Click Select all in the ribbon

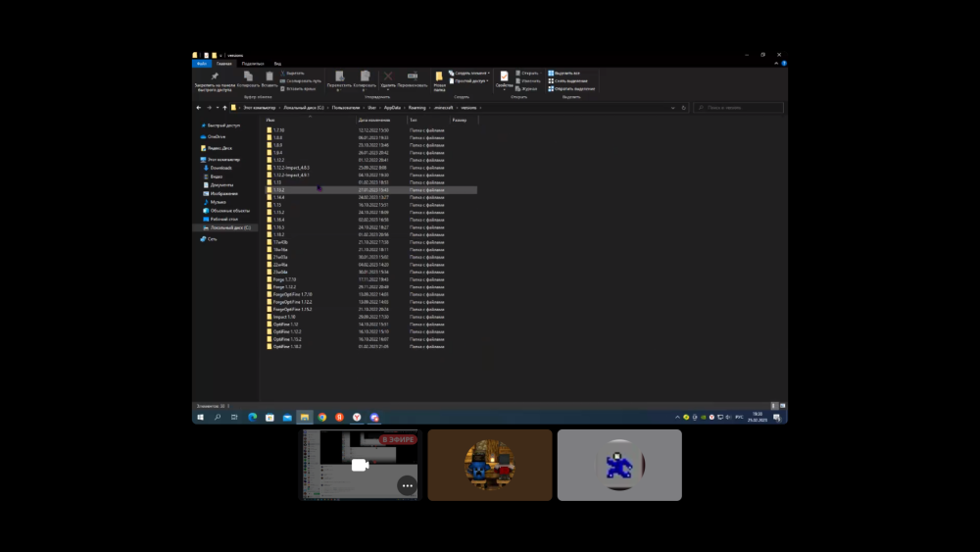564,74
